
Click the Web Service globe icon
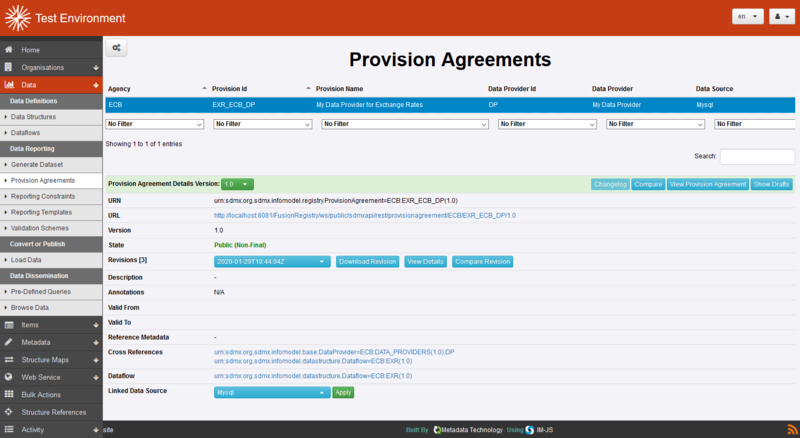(x=9, y=377)
